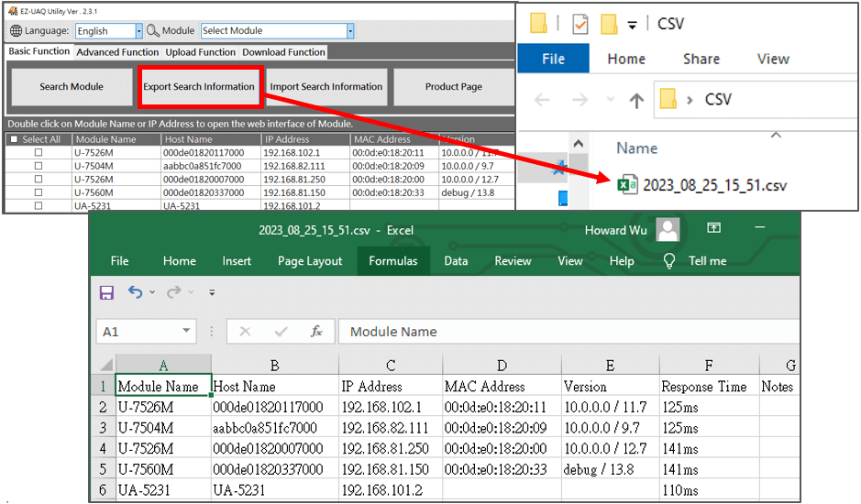Toggle the Select All checkbox

(15, 139)
